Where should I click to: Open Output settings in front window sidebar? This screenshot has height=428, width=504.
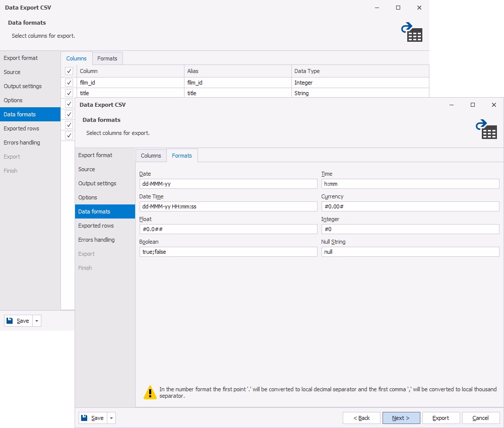tap(105, 183)
